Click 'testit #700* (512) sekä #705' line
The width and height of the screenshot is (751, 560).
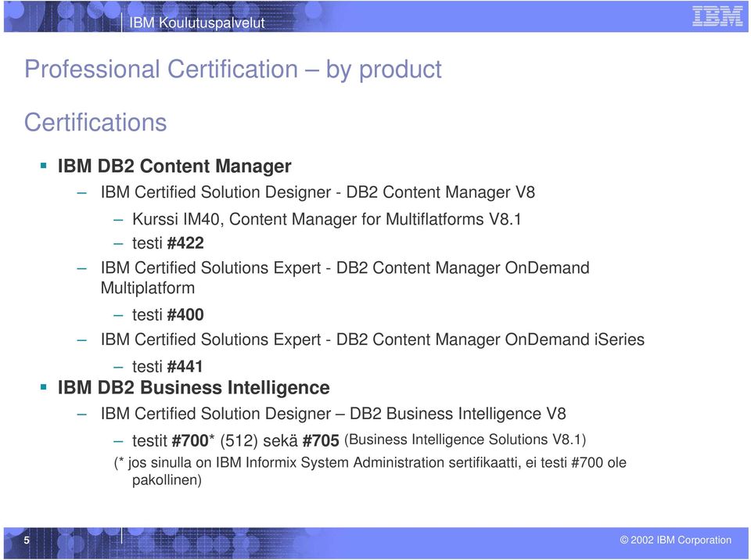coord(235,440)
